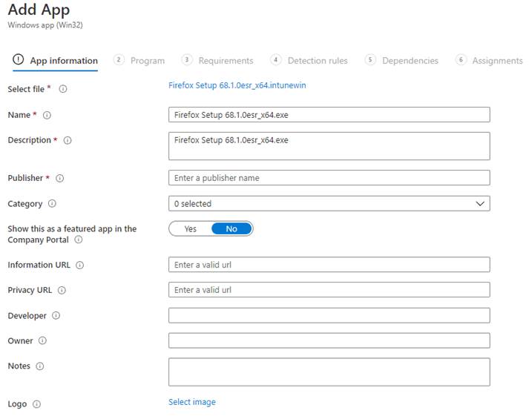
Task: Click info icon beside Developer label
Action: [x=56, y=316]
